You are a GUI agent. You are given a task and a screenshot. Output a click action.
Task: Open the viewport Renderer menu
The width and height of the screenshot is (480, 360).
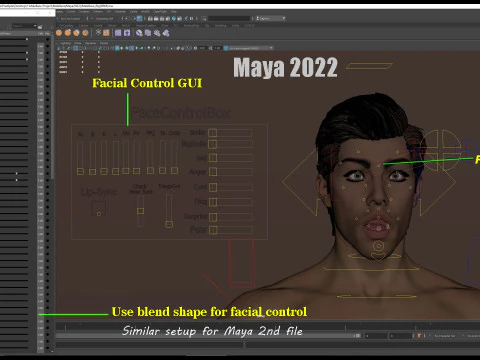(x=90, y=43)
